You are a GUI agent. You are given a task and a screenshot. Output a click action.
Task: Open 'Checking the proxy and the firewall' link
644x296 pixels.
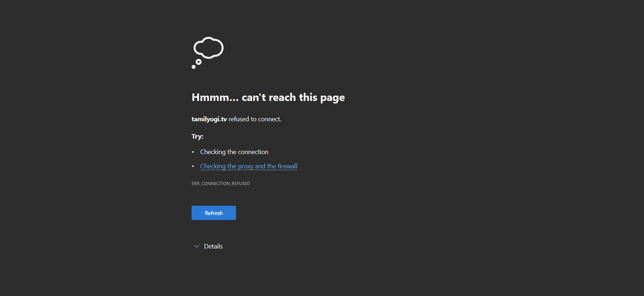pyautogui.click(x=248, y=166)
